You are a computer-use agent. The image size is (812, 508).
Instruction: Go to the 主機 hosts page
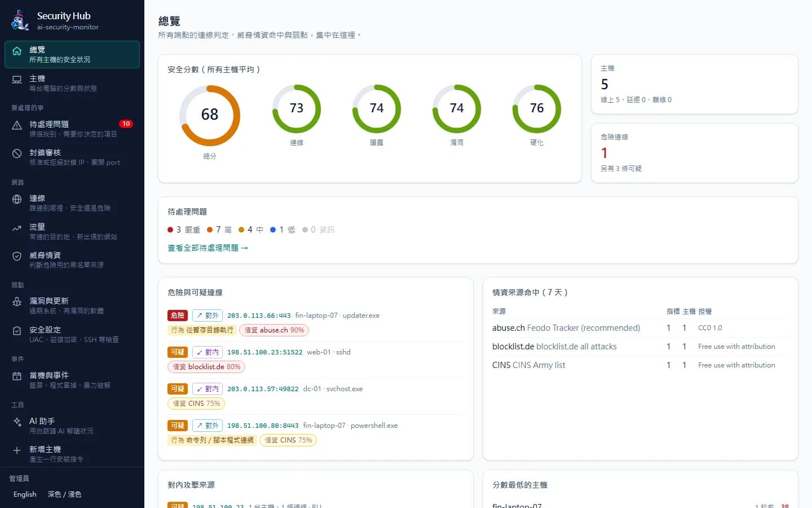[x=72, y=83]
